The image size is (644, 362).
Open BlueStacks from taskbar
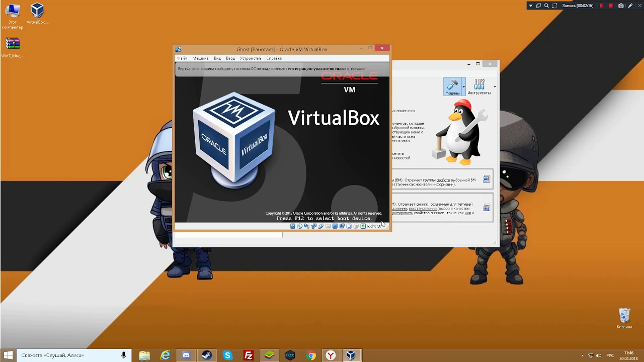[269, 355]
